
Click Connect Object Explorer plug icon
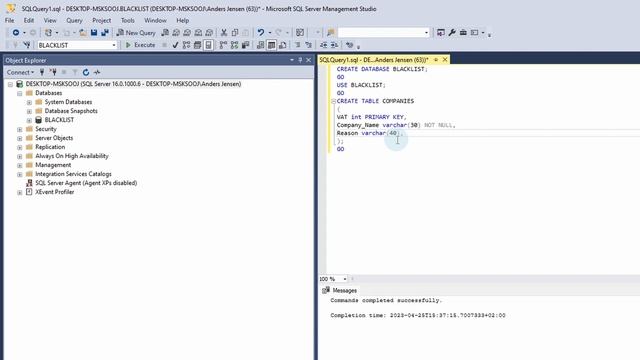pos(42,72)
